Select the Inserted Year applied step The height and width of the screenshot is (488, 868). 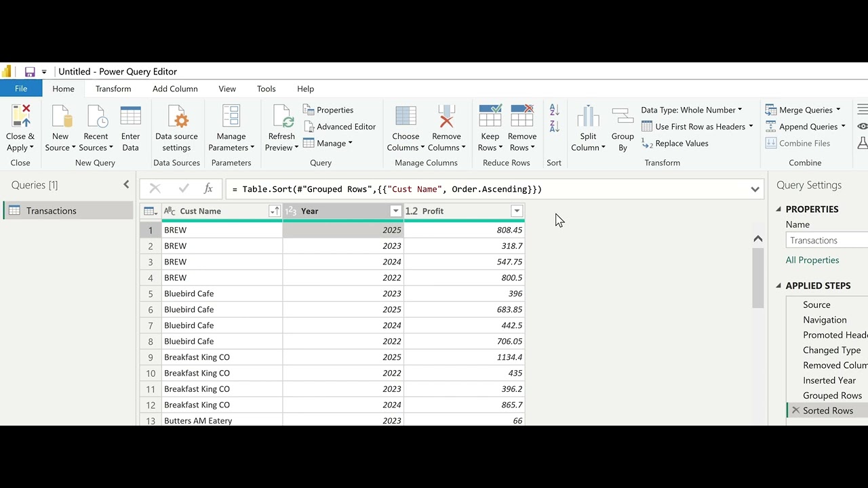[x=829, y=381]
